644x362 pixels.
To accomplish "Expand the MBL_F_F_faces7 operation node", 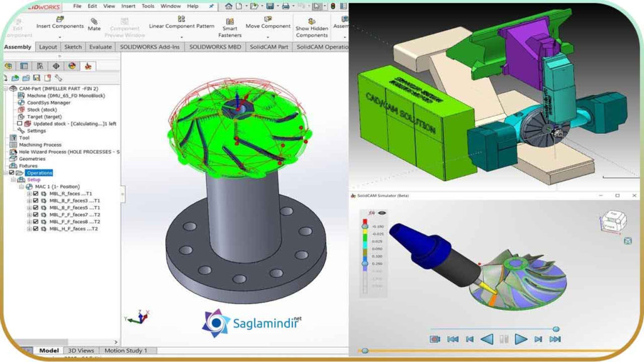I will pos(29,215).
